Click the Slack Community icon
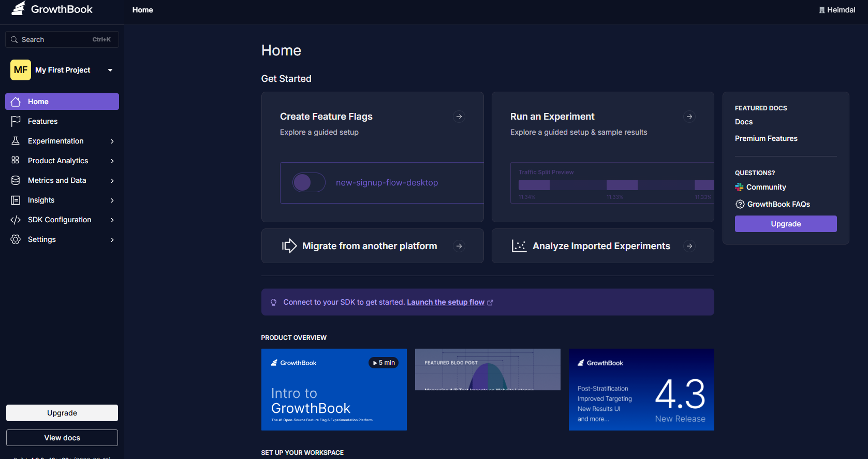This screenshot has height=459, width=868. coord(739,187)
